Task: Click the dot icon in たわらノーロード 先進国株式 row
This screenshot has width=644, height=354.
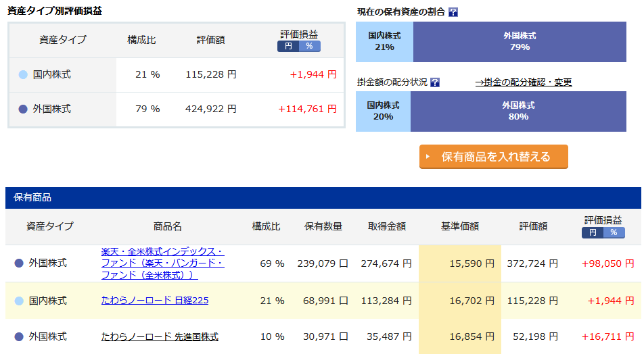Action: click(x=19, y=336)
